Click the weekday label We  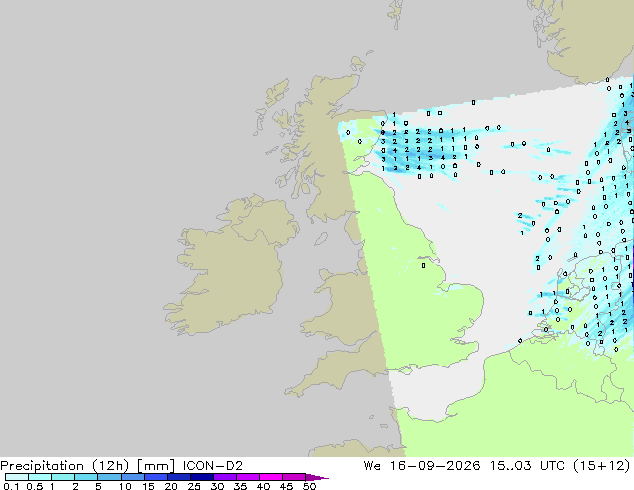[x=372, y=466]
